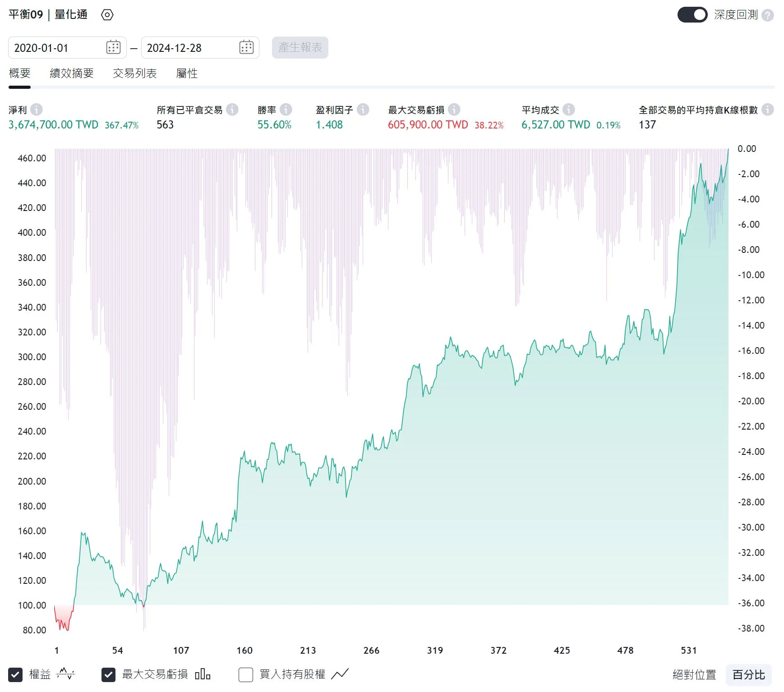Image resolution: width=784 pixels, height=692 pixels.
Task: Click the 產生報表 button
Action: click(x=300, y=47)
